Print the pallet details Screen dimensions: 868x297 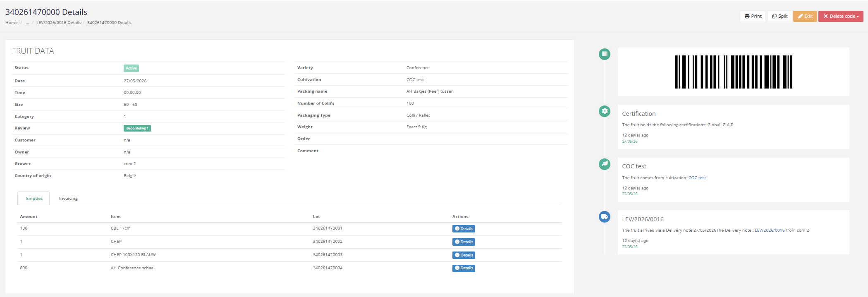pos(753,16)
